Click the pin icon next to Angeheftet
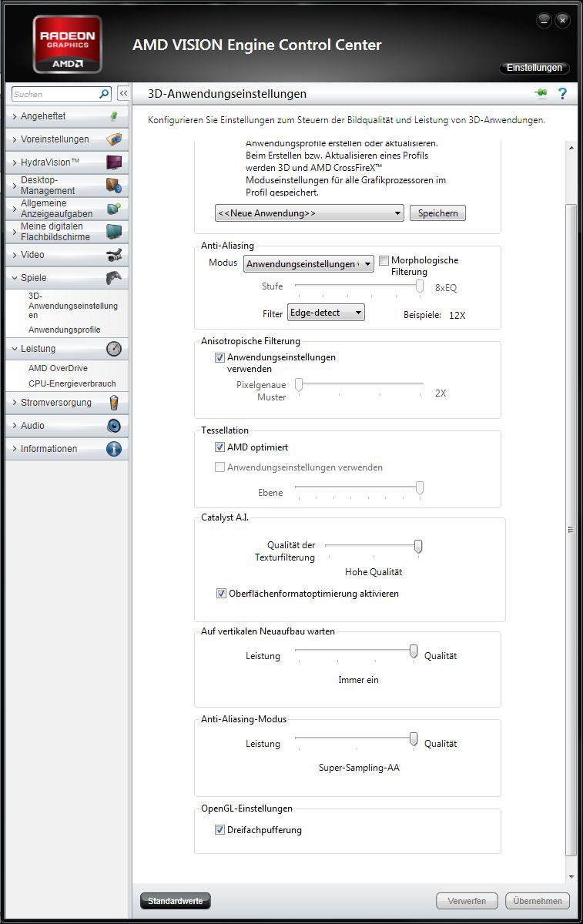The image size is (583, 924). click(x=114, y=116)
